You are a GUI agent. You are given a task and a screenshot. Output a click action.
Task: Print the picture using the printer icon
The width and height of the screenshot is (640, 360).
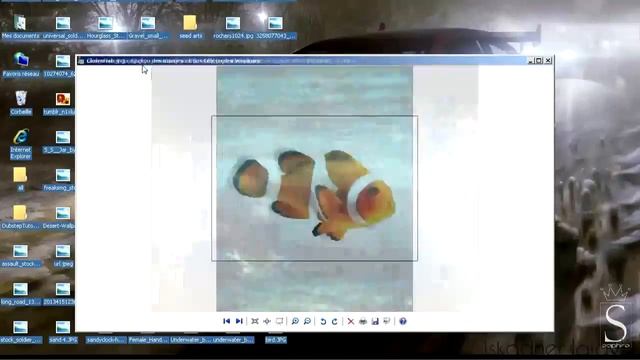(x=363, y=321)
